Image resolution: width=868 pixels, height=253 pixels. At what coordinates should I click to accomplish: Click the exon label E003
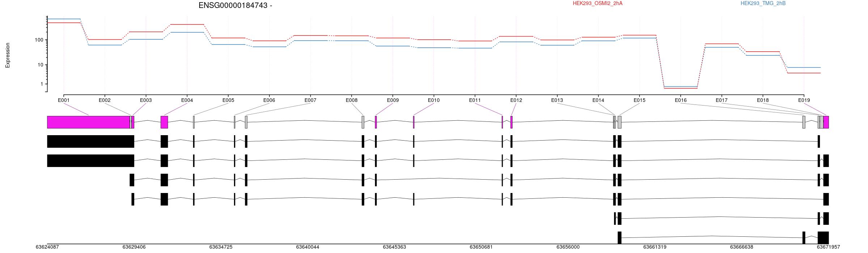coord(146,100)
